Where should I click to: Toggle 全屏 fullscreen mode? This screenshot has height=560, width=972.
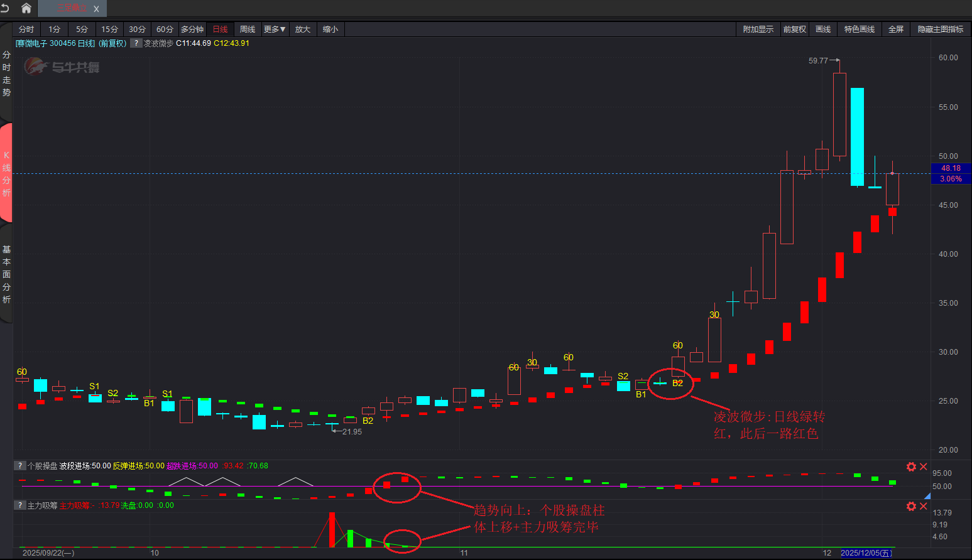[895, 30]
